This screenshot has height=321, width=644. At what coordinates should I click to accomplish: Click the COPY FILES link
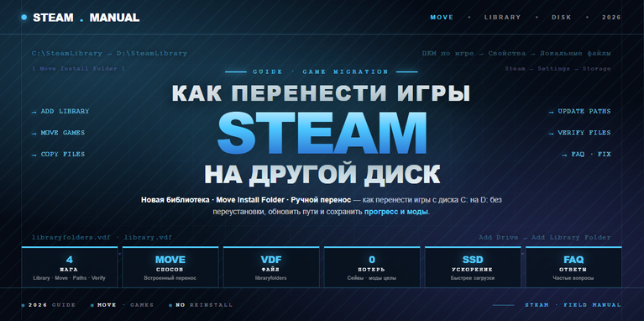(58, 154)
